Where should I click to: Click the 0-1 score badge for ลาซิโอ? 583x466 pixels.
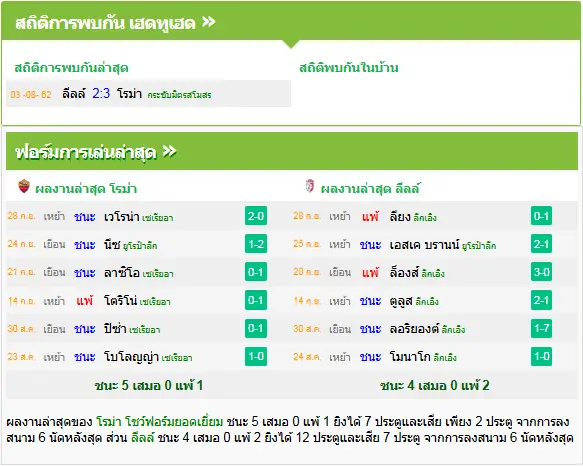[256, 272]
